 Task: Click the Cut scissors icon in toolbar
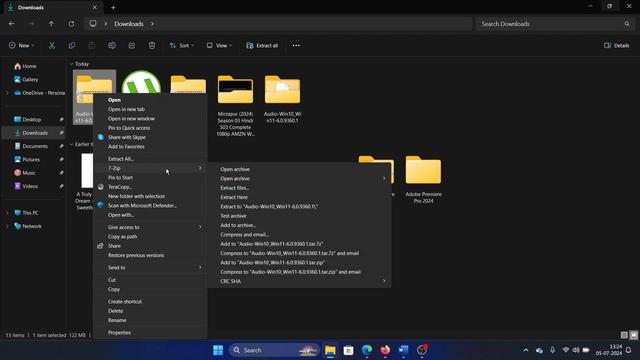(x=52, y=45)
